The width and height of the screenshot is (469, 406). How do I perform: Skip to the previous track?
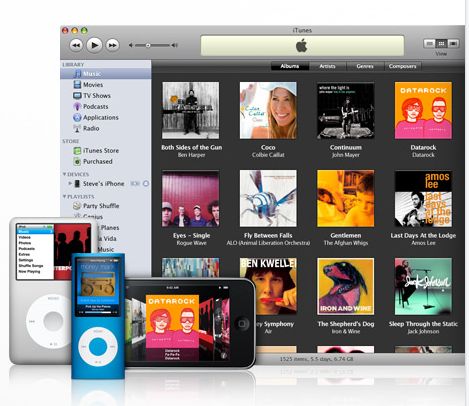[x=76, y=45]
